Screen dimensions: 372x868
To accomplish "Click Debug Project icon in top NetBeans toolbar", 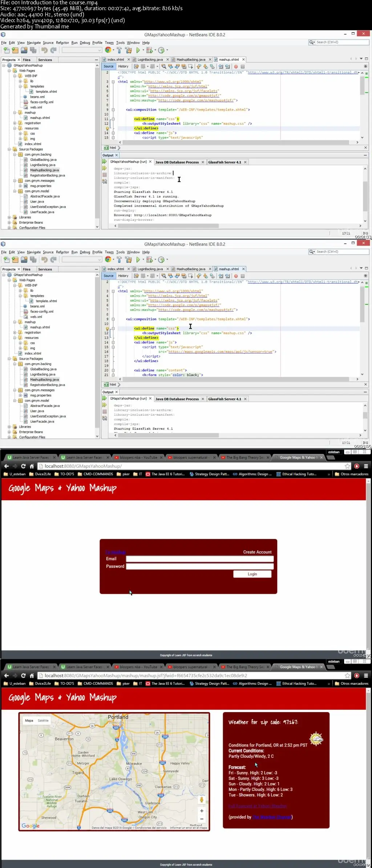I will coord(149,50).
